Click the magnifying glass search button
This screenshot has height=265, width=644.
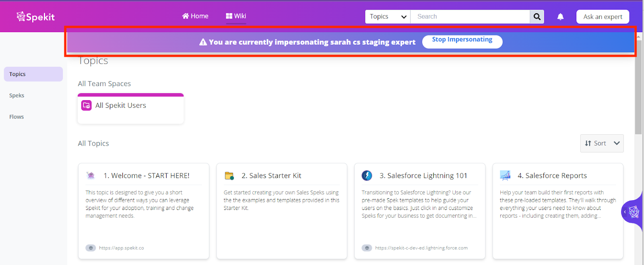click(537, 16)
